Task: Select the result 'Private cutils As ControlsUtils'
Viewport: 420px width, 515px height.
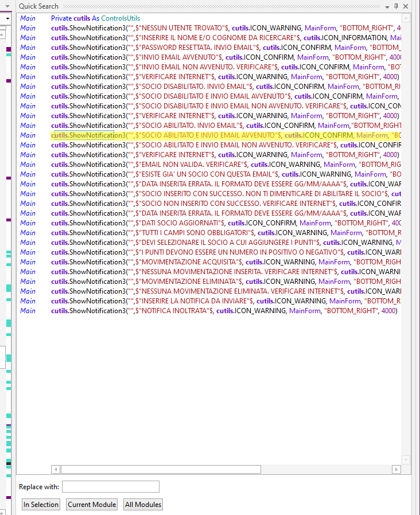Action: click(x=95, y=18)
